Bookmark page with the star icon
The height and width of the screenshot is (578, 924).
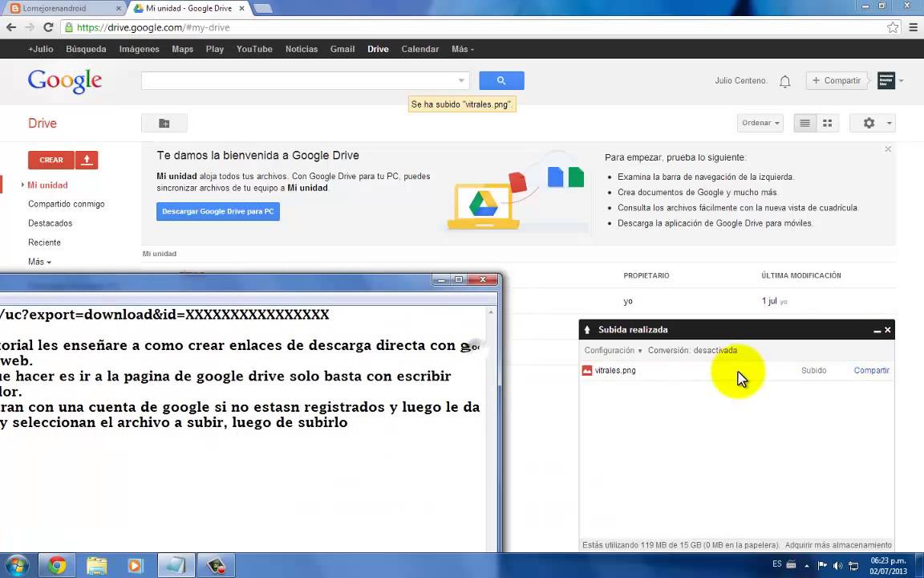pos(893,27)
